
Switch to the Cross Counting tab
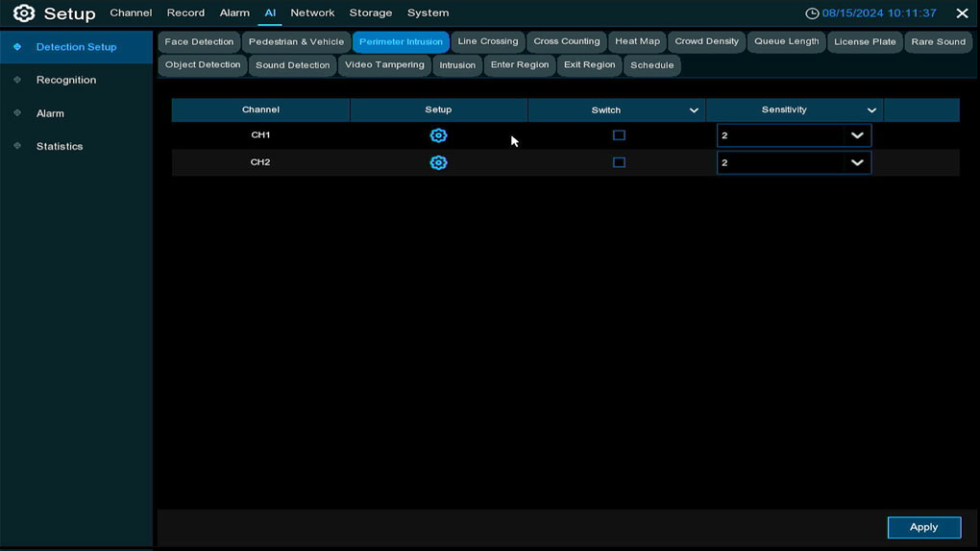(x=567, y=42)
